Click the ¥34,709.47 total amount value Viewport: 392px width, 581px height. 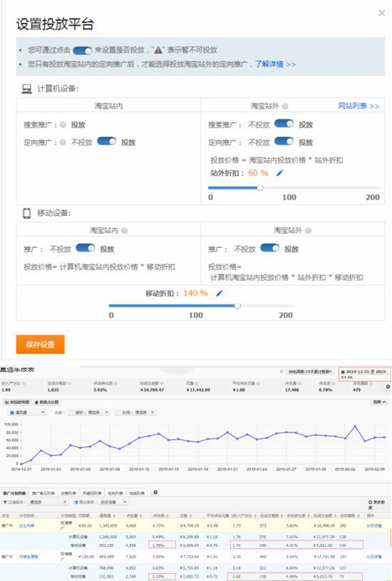152,390
